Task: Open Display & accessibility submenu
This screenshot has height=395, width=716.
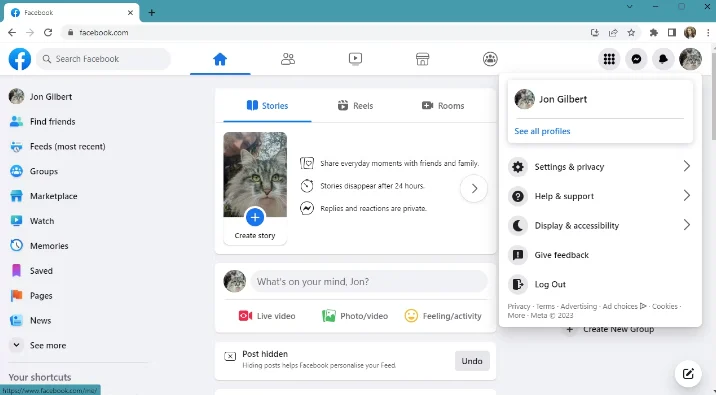Action: point(600,225)
